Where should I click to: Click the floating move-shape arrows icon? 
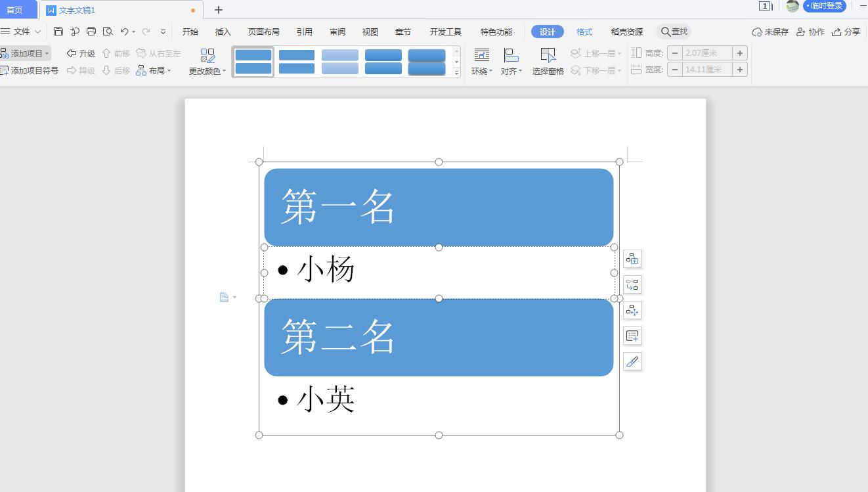(632, 310)
